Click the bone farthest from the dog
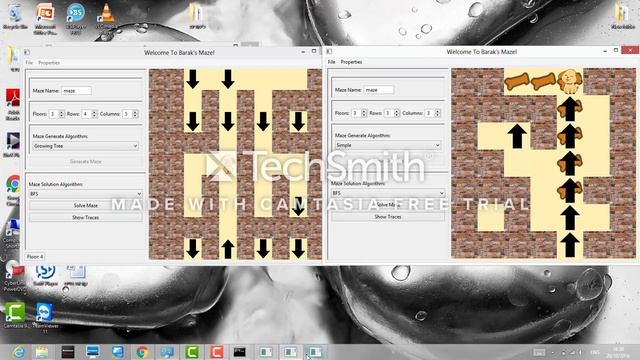Image resolution: width=640 pixels, height=360 pixels. [x=517, y=82]
